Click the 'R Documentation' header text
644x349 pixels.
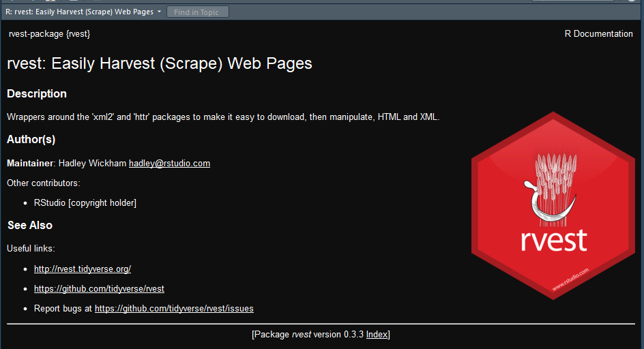pos(598,33)
